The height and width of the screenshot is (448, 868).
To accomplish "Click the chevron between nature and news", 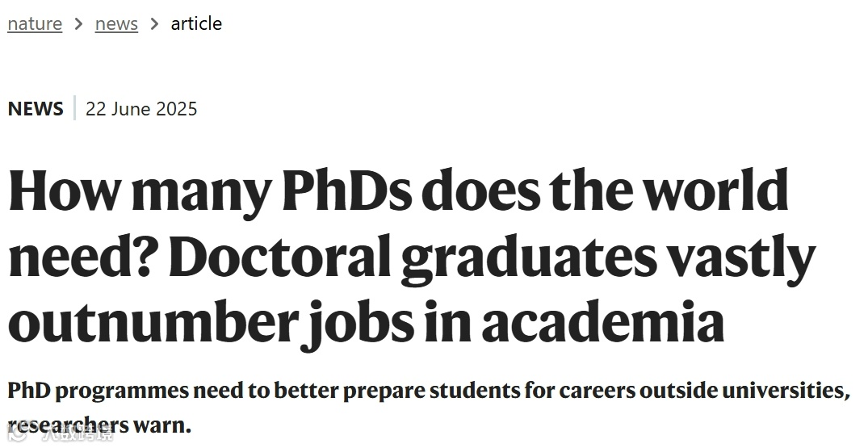I will (78, 24).
